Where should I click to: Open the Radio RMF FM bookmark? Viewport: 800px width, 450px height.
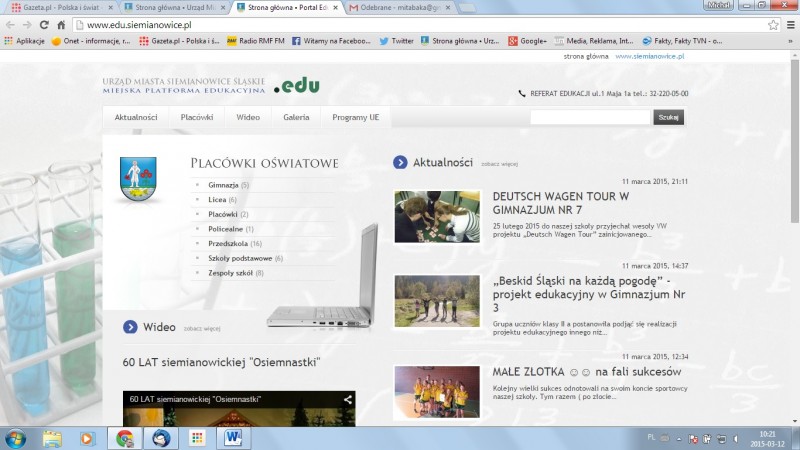point(256,41)
